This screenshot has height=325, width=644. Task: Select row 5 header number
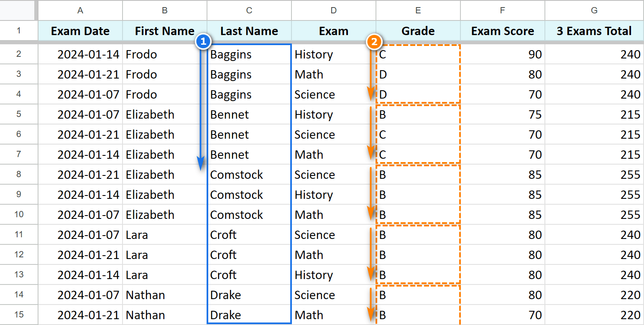click(18, 114)
